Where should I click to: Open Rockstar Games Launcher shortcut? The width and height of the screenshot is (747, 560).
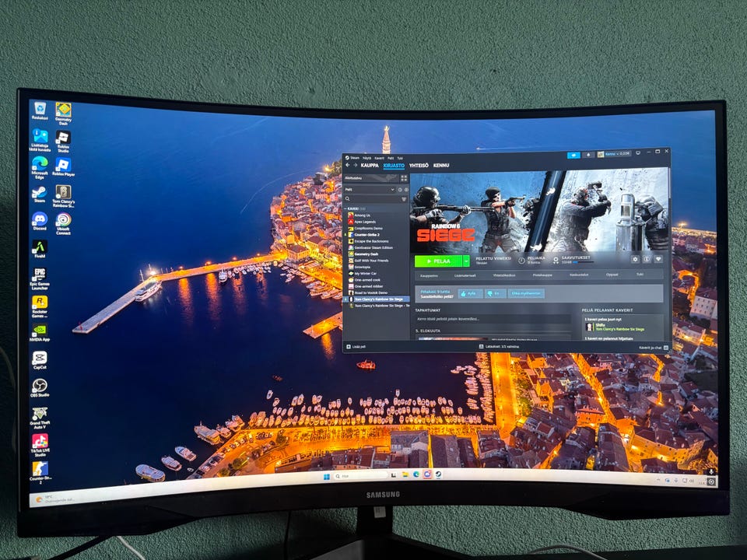[x=40, y=306]
